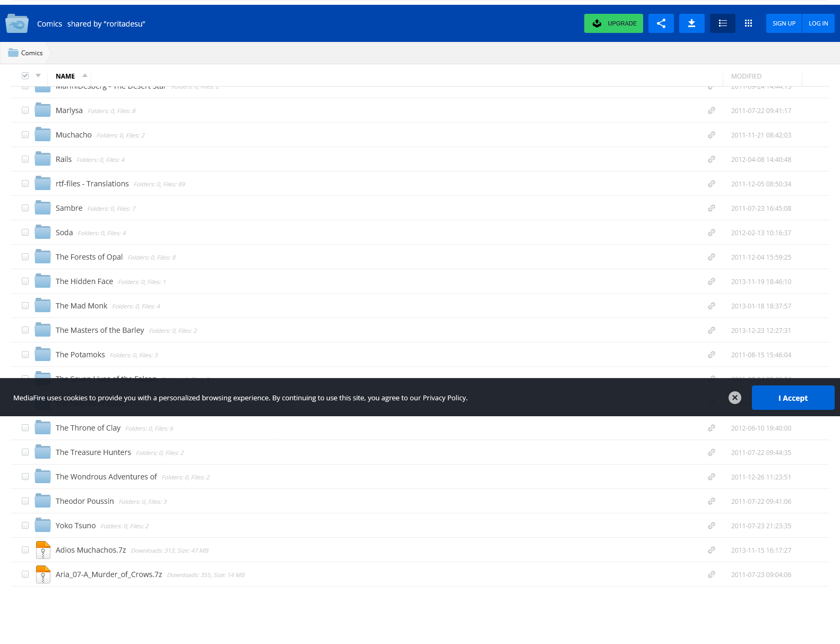Click the 'Folders: 0, Files: 89' text
Viewport: 840px width, 644px height.
pos(159,184)
